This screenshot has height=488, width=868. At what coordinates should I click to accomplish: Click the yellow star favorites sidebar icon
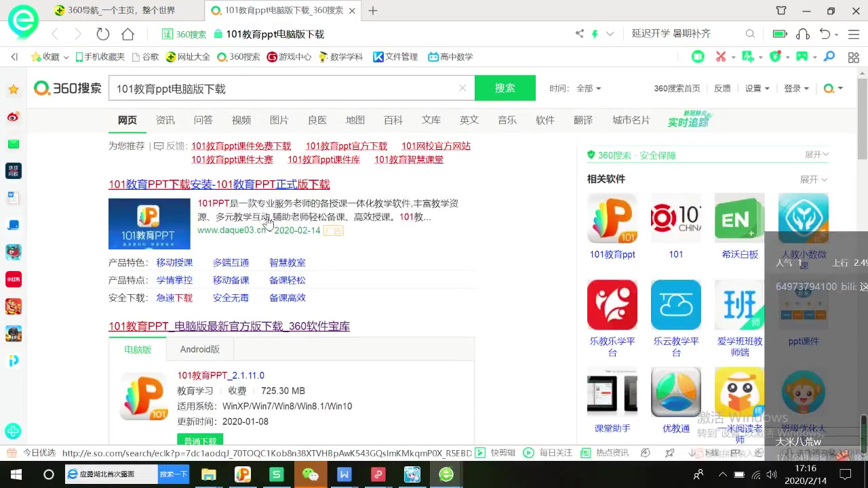tap(13, 89)
